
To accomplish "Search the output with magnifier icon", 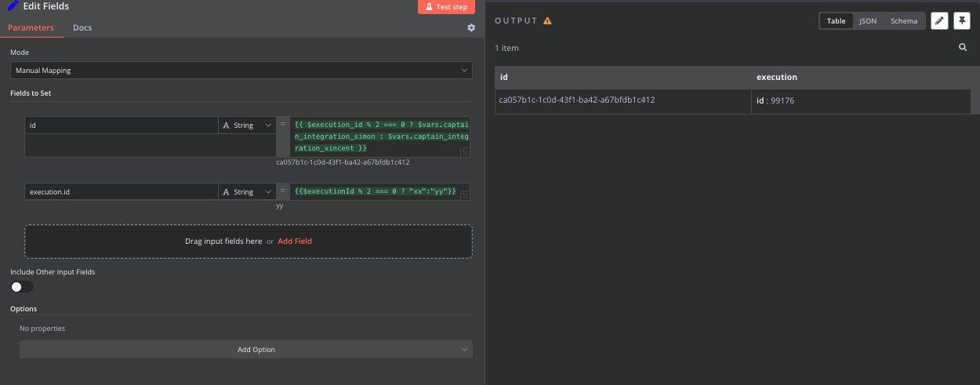I will 963,48.
